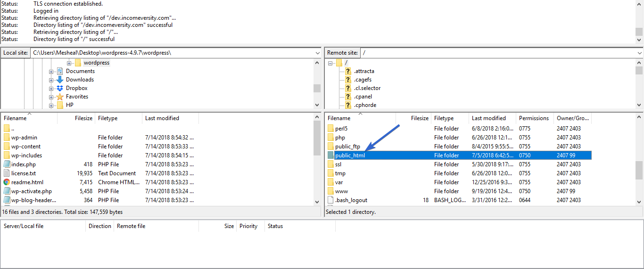This screenshot has width=644, height=269.
Task: Click the perl5 remote folder icon
Action: click(x=330, y=129)
